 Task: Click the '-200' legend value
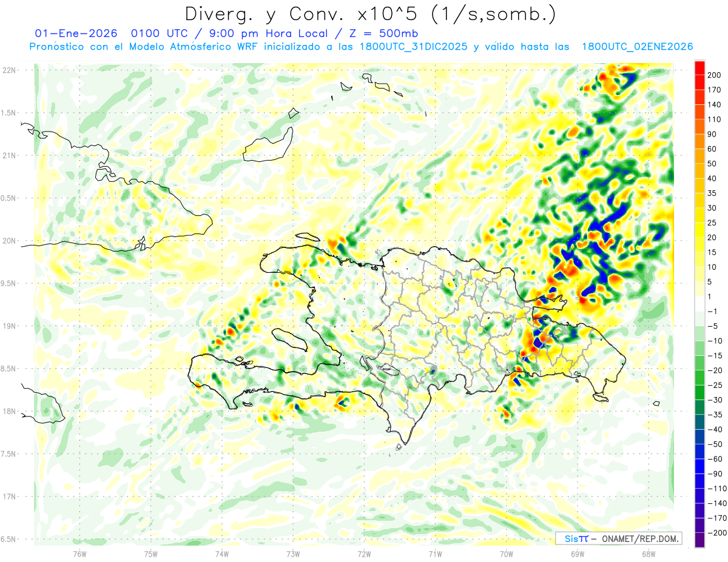click(716, 534)
